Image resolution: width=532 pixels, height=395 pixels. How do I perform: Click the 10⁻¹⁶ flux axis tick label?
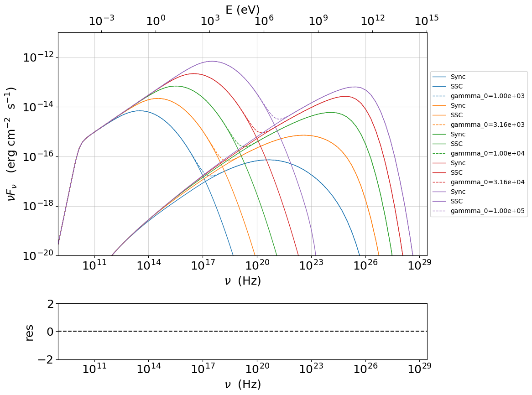pos(38,156)
